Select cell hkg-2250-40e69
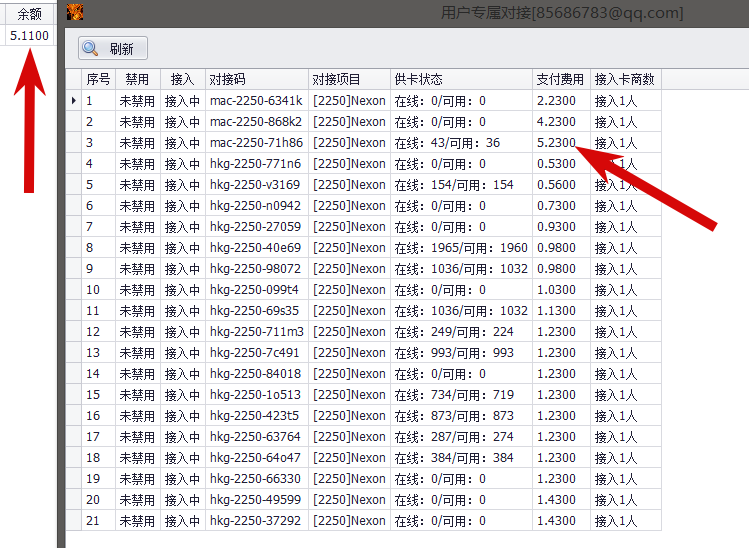The width and height of the screenshot is (749, 548). (257, 248)
